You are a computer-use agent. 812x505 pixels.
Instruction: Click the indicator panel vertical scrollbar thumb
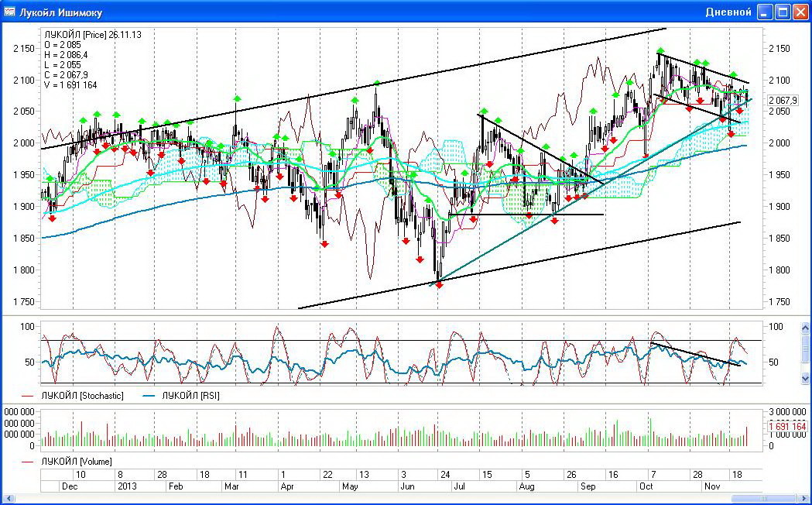click(x=805, y=349)
